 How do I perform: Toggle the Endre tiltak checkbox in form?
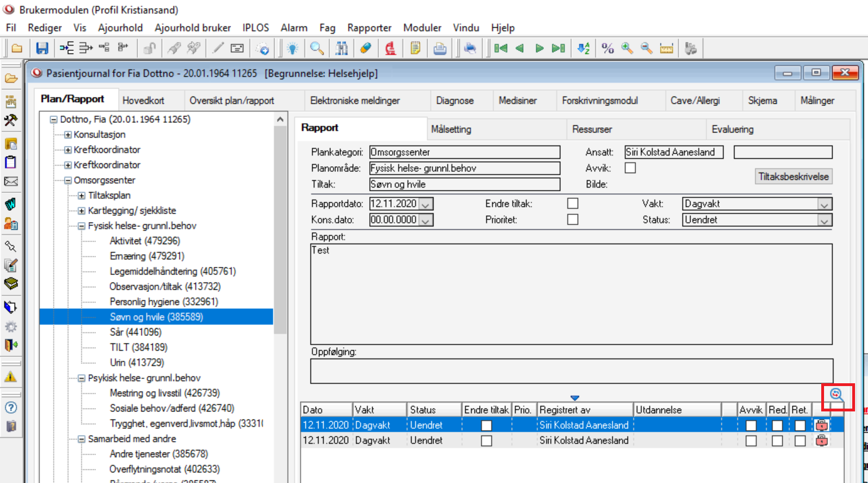coord(573,203)
